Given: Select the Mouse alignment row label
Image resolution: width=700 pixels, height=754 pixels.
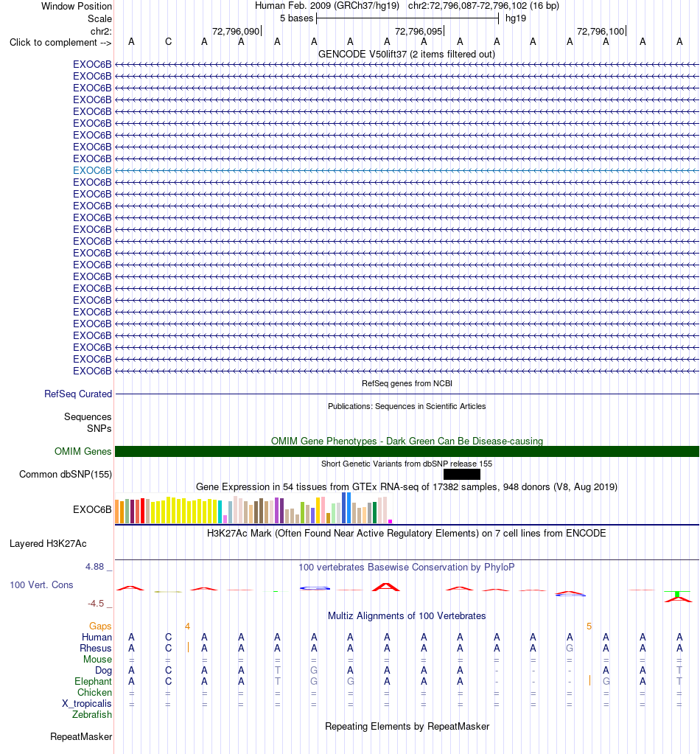Looking at the screenshot, I should click(x=97, y=659).
